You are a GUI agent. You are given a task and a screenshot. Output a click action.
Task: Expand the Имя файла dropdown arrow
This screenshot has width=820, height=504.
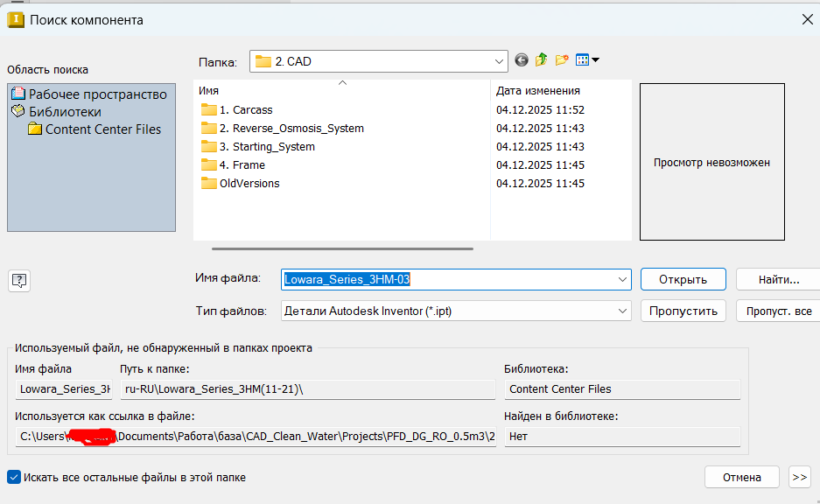pyautogui.click(x=622, y=280)
